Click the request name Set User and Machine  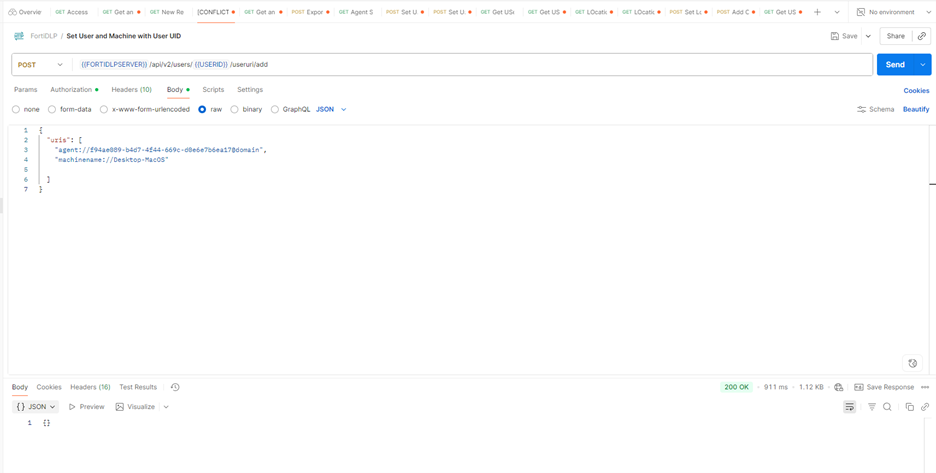[124, 36]
